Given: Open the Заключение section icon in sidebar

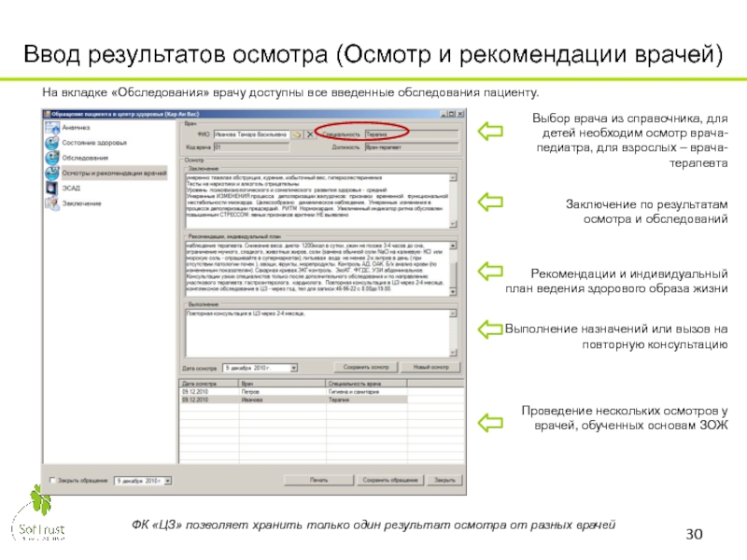Looking at the screenshot, I should pos(52,203).
